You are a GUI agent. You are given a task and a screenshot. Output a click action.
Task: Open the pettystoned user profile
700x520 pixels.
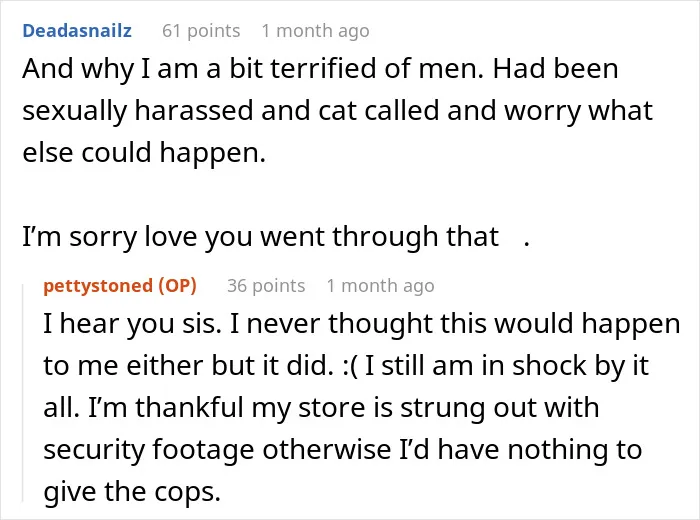(98, 286)
